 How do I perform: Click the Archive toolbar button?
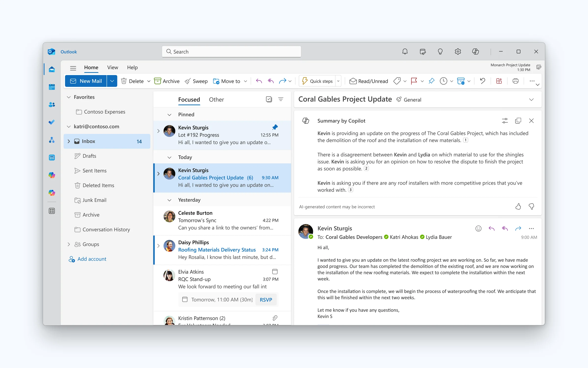167,81
